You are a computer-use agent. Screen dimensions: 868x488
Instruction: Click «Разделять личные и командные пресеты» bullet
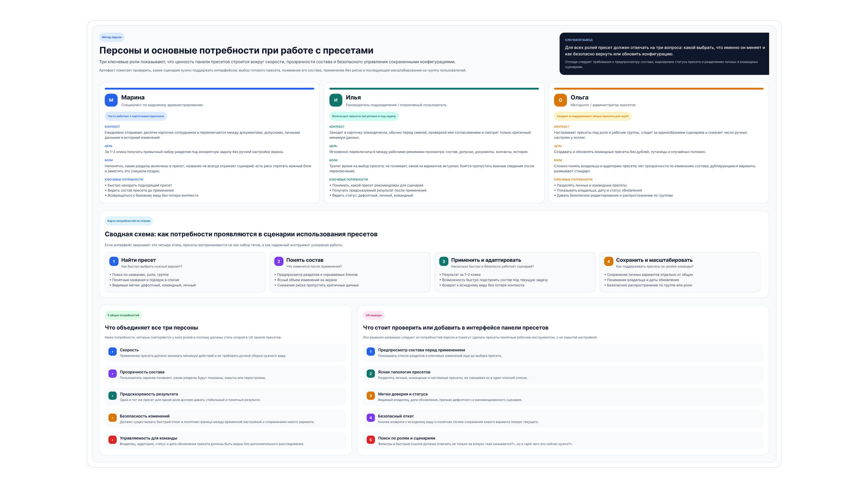pos(590,185)
